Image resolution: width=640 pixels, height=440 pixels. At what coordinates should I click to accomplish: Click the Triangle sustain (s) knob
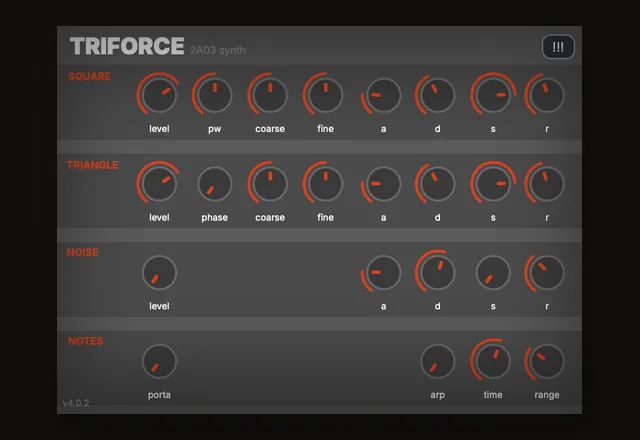(x=493, y=184)
